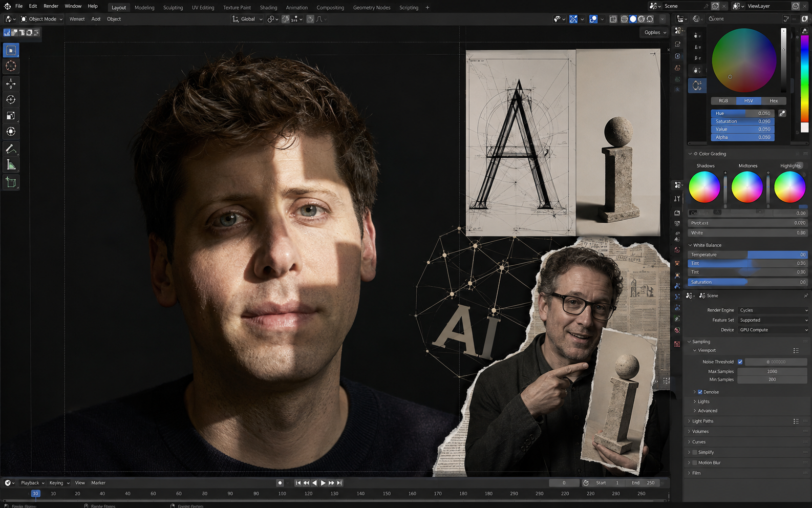
Task: Click the Blender logo menu icon
Action: click(x=7, y=6)
